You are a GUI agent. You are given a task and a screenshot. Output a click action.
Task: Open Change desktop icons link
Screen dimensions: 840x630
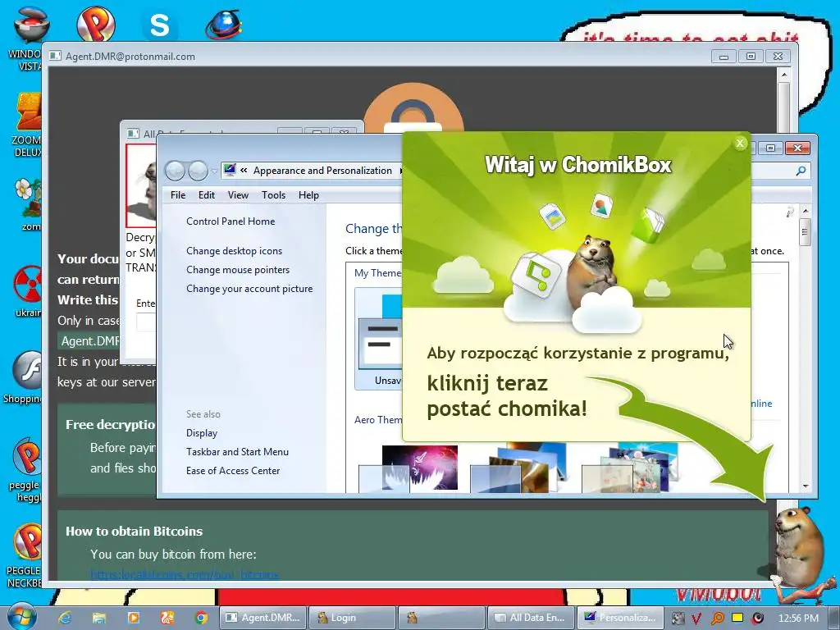234,251
